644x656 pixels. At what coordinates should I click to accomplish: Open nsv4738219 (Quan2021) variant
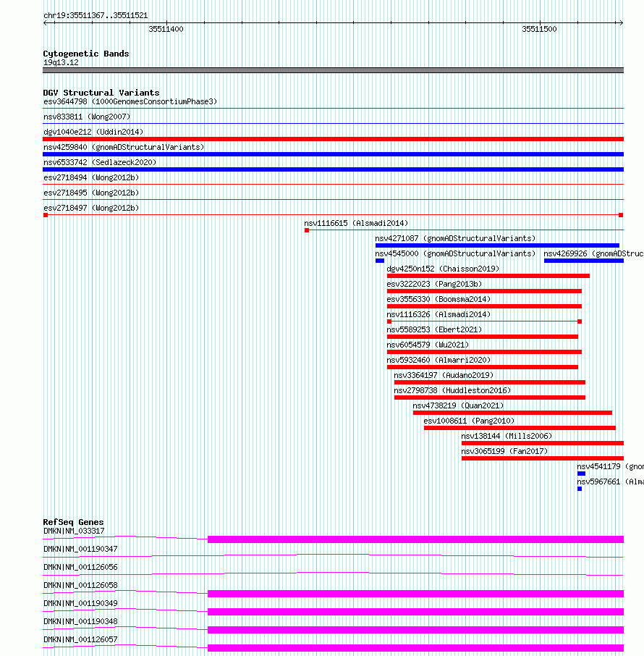pyautogui.click(x=458, y=405)
